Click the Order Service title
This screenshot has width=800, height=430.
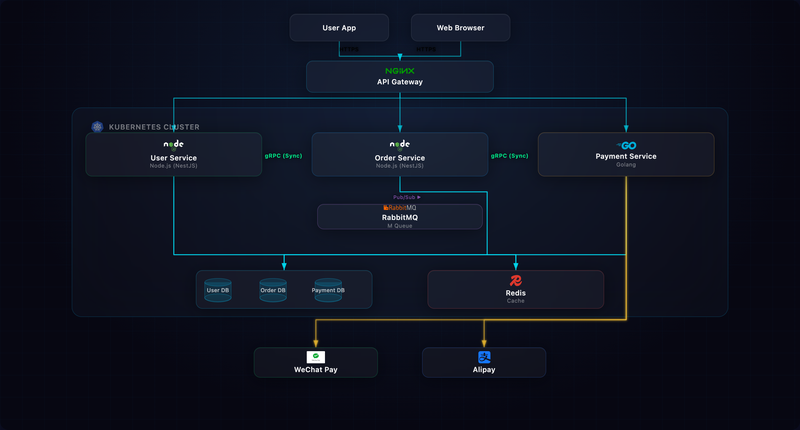click(399, 158)
